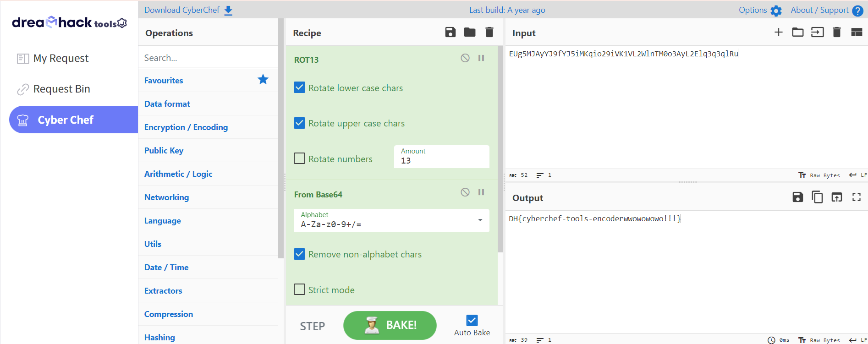
Task: Expand the Language category
Action: click(209, 220)
